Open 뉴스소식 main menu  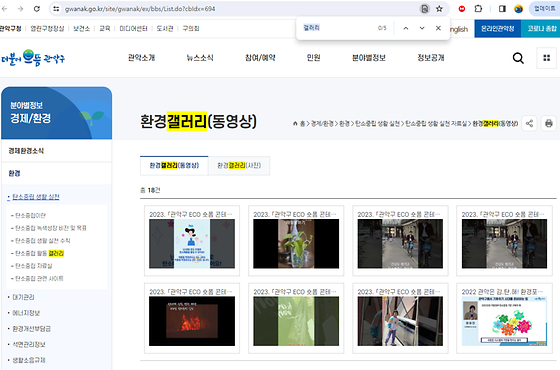[200, 58]
